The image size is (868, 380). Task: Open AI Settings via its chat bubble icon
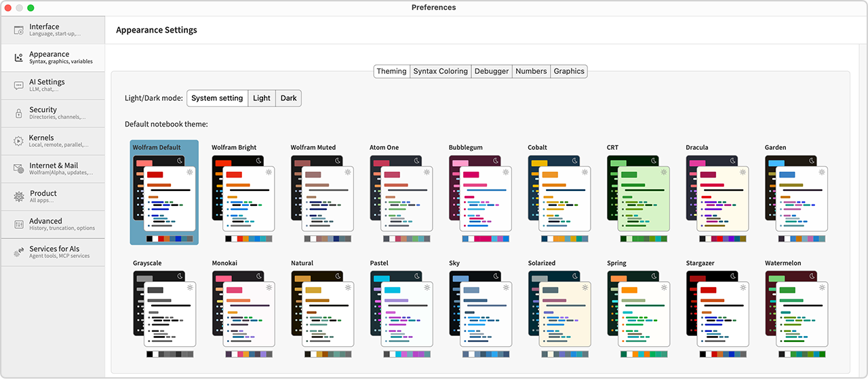click(18, 85)
